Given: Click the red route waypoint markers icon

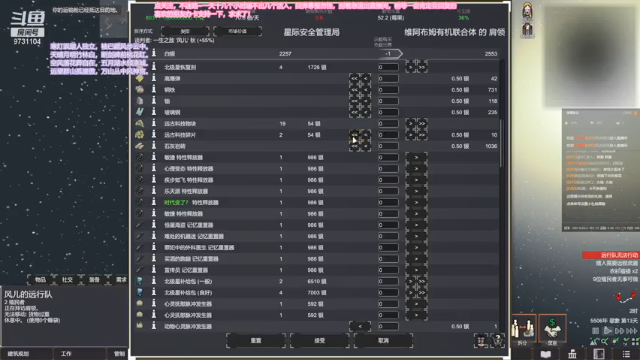Looking at the screenshot, I should pos(626,296).
